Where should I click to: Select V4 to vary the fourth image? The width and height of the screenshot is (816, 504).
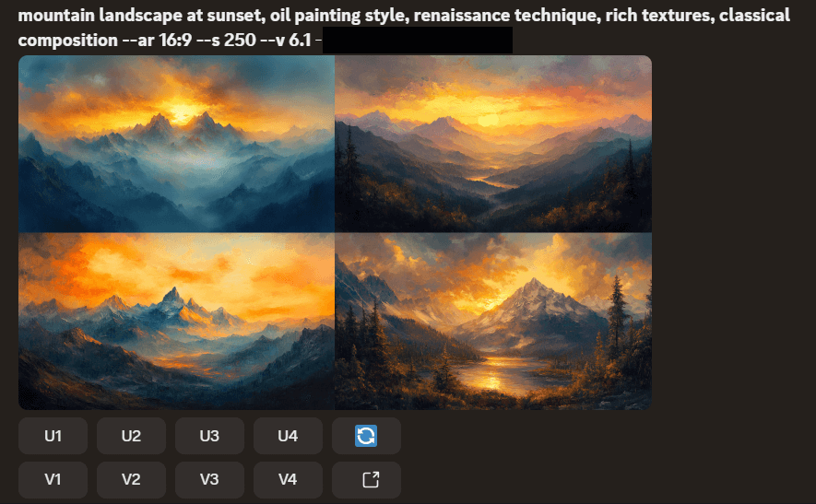[x=288, y=479]
